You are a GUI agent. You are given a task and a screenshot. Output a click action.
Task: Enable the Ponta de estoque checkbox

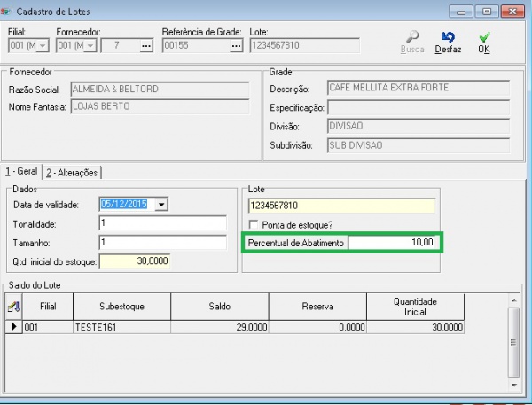coord(254,224)
